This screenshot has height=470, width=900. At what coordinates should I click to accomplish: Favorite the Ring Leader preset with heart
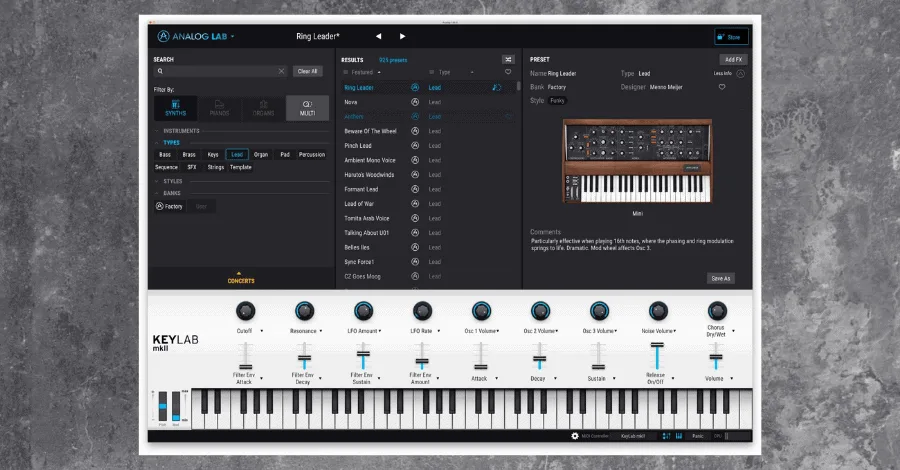click(722, 87)
